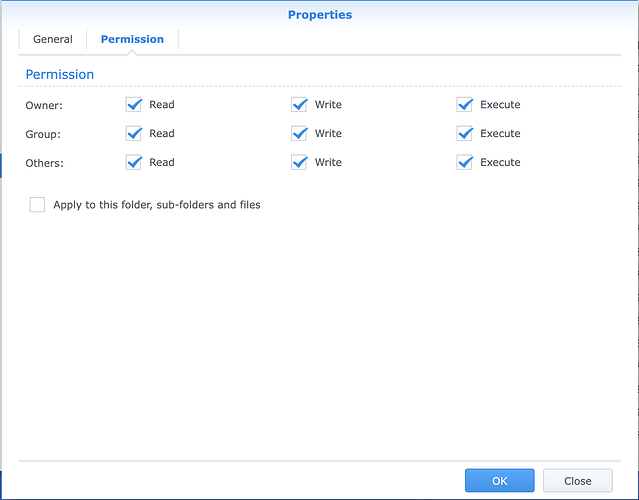
Task: Click the Properties dialog title
Action: tap(320, 15)
